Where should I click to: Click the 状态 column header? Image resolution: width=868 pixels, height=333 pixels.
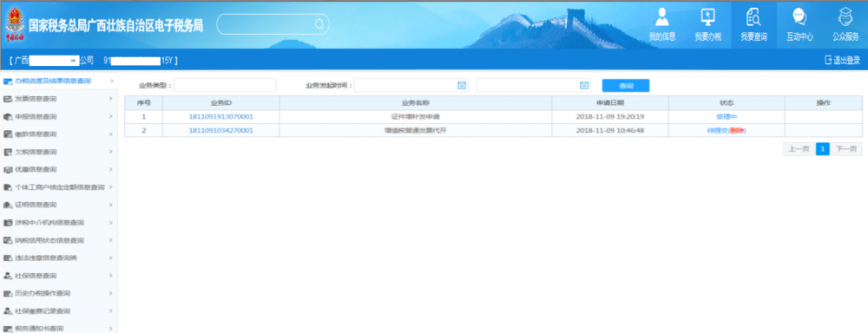pyautogui.click(x=727, y=103)
